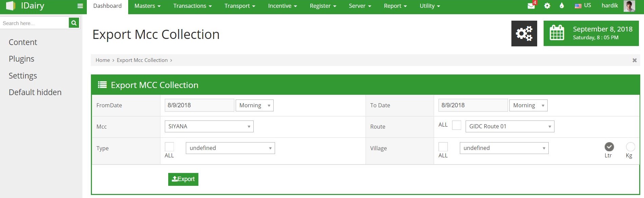Open the FromDate Morning shift dropdown
This screenshot has width=644, height=198.
[254, 105]
